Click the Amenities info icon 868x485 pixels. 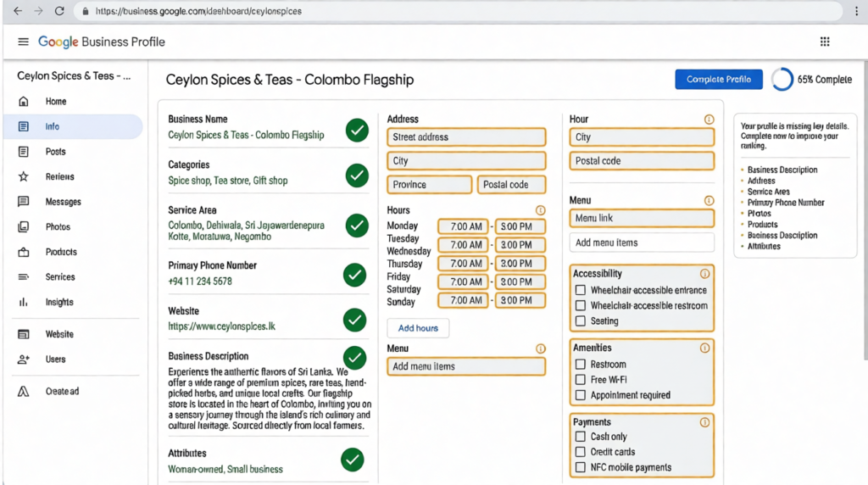pos(704,348)
